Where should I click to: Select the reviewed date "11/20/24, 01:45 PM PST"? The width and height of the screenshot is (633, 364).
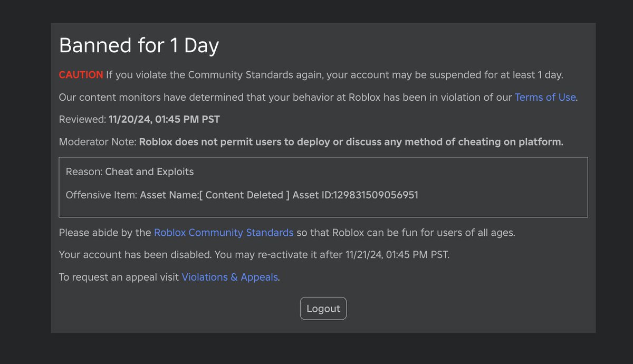click(x=164, y=119)
